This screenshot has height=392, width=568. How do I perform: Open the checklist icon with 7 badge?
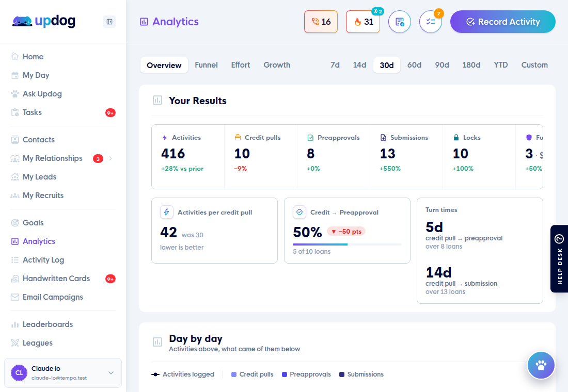tap(431, 22)
